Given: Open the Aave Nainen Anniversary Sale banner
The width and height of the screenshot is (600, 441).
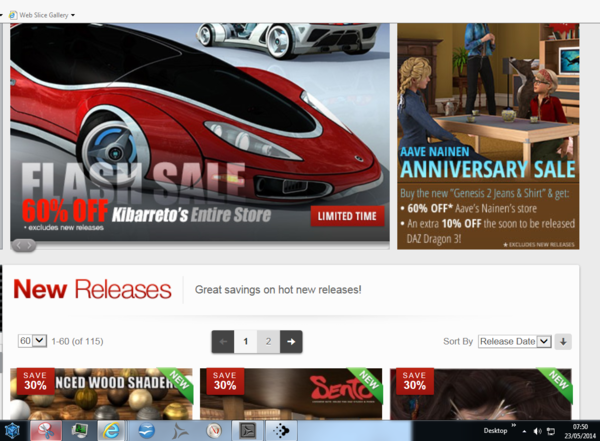Looking at the screenshot, I should pyautogui.click(x=488, y=136).
